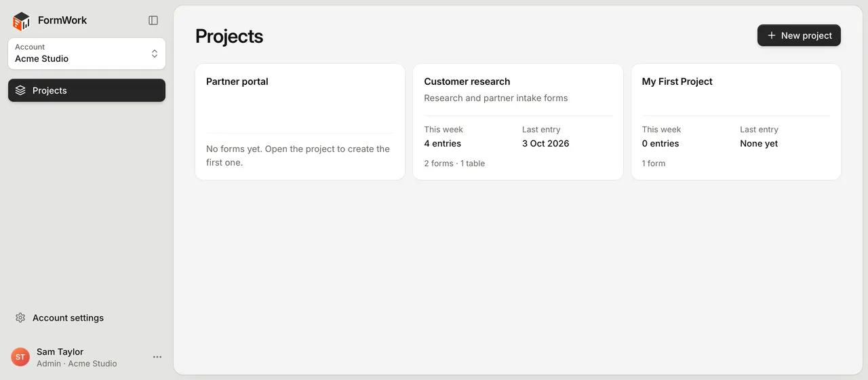868x380 pixels.
Task: Click the gear icon by Account settings
Action: pos(20,318)
